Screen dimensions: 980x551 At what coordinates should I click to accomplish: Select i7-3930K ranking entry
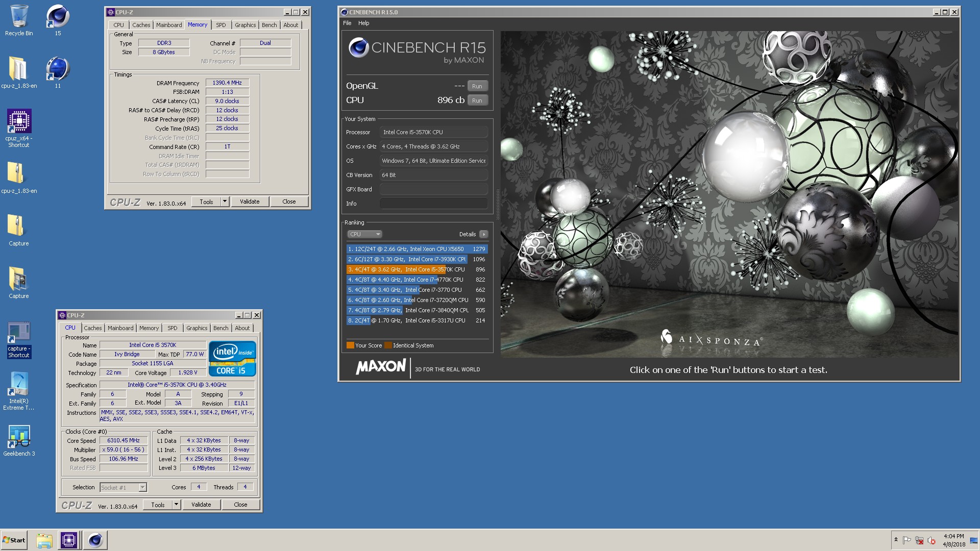tap(417, 259)
